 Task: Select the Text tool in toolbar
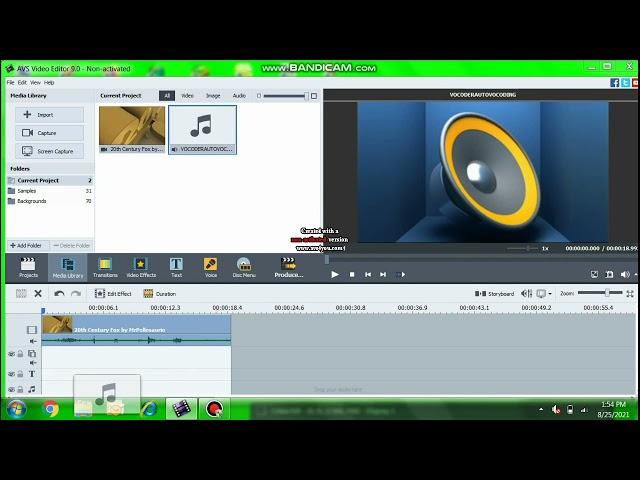(x=176, y=267)
